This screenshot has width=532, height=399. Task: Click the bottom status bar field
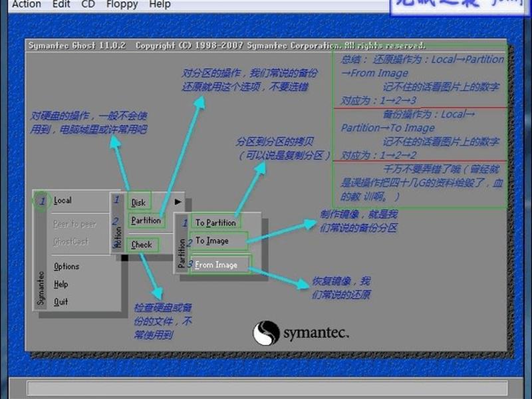[267, 388]
